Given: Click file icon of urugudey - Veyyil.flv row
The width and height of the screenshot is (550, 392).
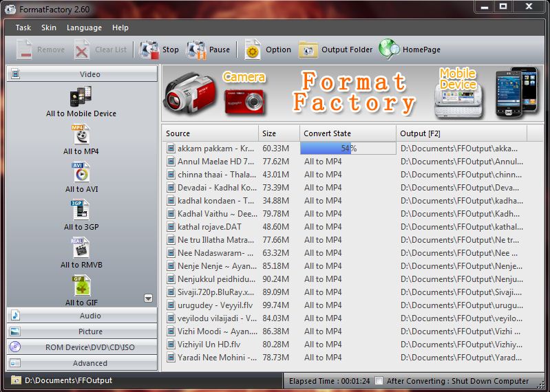Looking at the screenshot, I should (x=171, y=305).
